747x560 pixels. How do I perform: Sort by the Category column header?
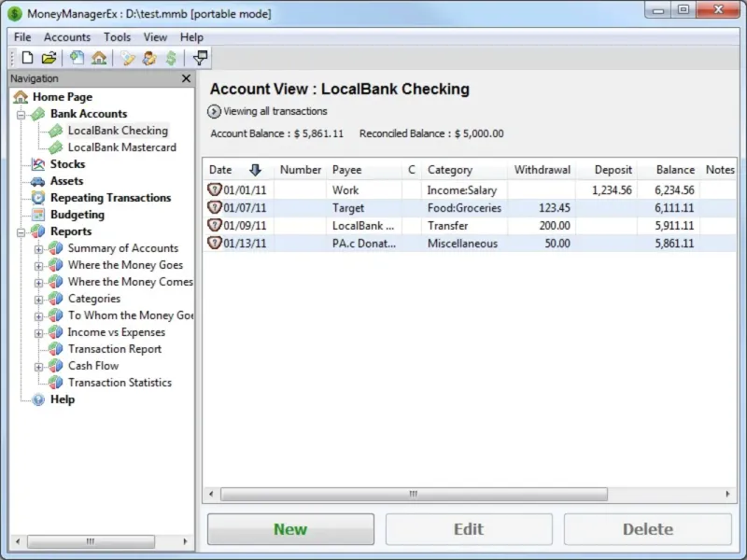464,170
